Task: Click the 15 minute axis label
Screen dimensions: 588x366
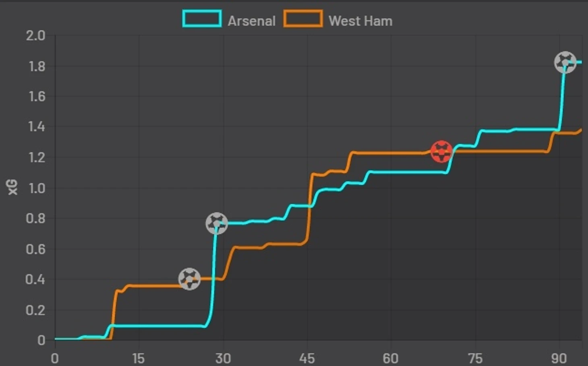Action: coord(138,358)
